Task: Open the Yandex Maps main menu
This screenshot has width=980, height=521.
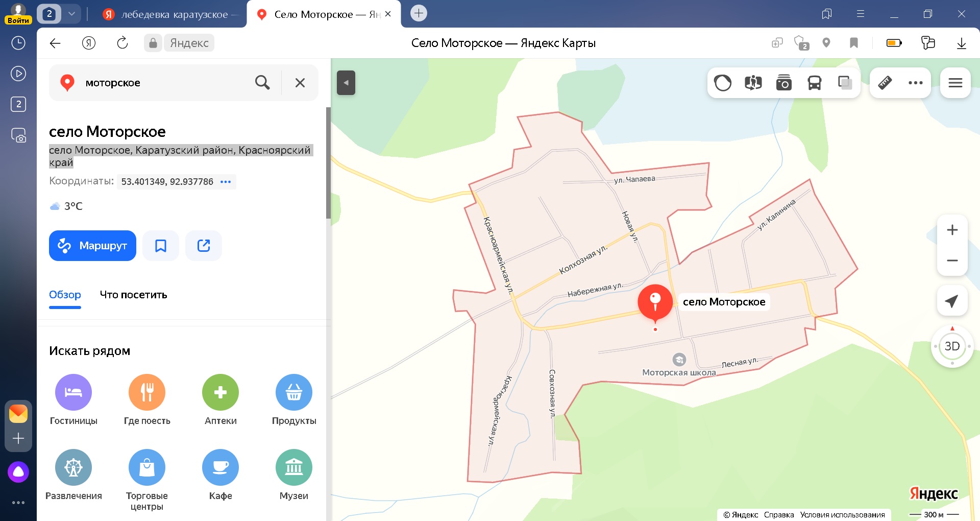Action: (x=955, y=83)
